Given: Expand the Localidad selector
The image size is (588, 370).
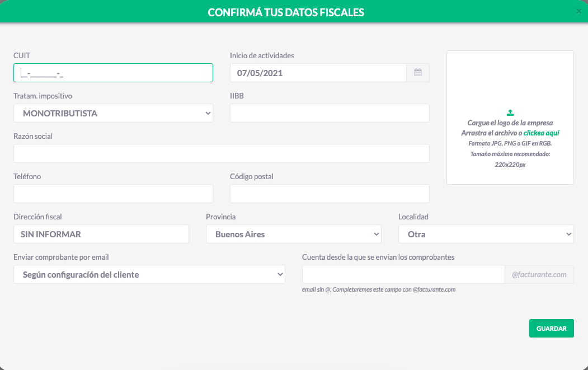Looking at the screenshot, I should (486, 234).
